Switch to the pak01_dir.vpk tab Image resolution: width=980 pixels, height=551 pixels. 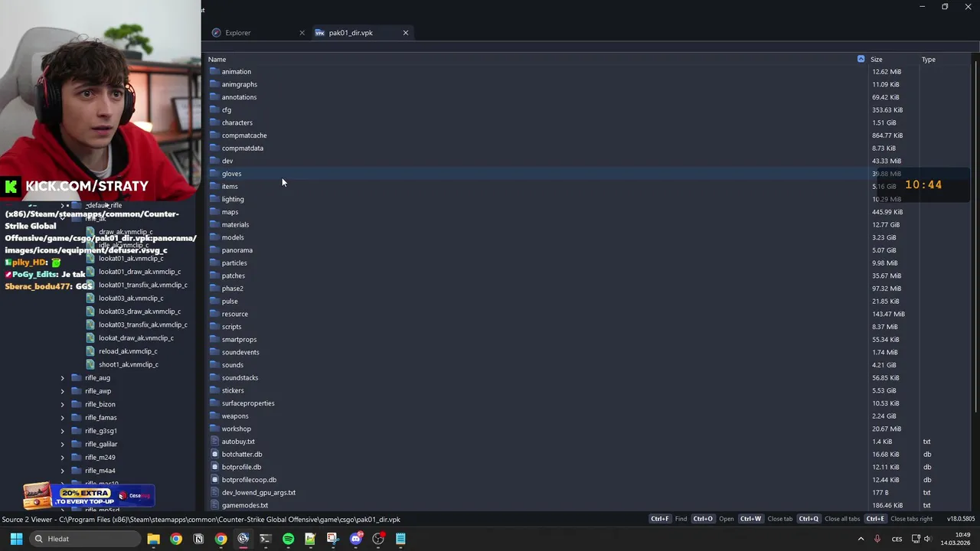click(361, 33)
